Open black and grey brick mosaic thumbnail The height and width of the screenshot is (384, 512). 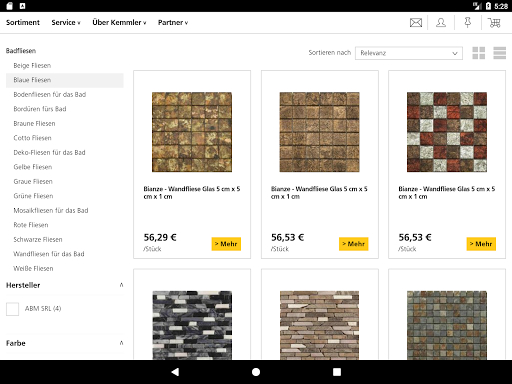(192, 325)
